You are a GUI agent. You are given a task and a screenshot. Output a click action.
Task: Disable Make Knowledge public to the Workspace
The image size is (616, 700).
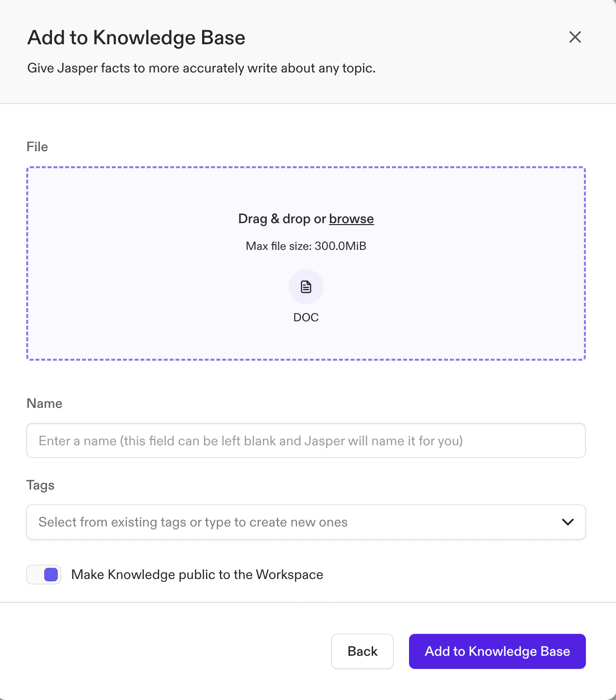point(43,575)
